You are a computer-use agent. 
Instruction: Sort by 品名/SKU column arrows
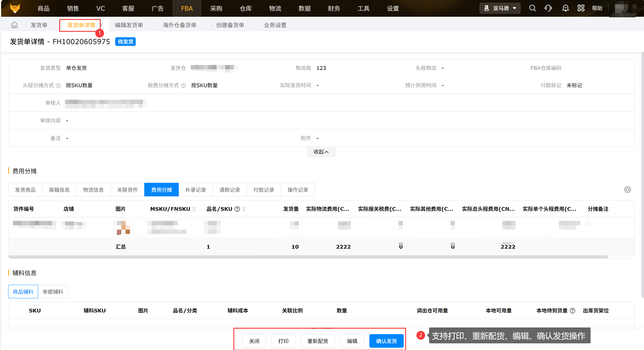tap(244, 209)
